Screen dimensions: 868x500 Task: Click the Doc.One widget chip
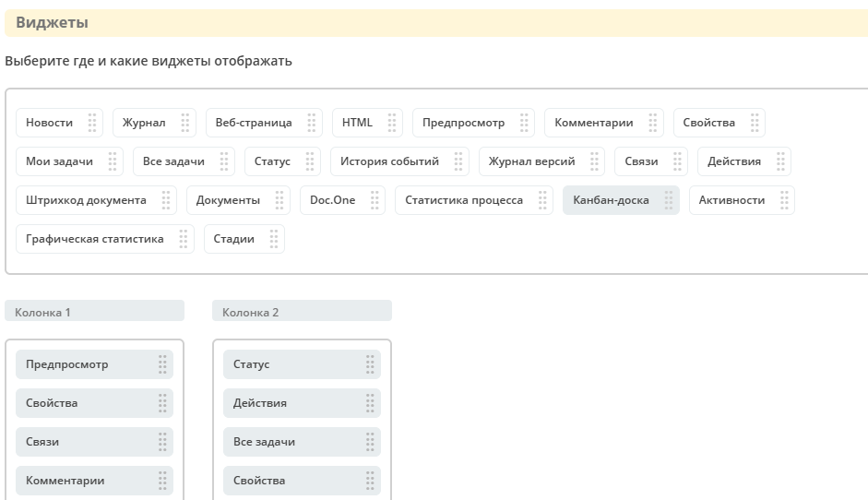click(x=342, y=200)
